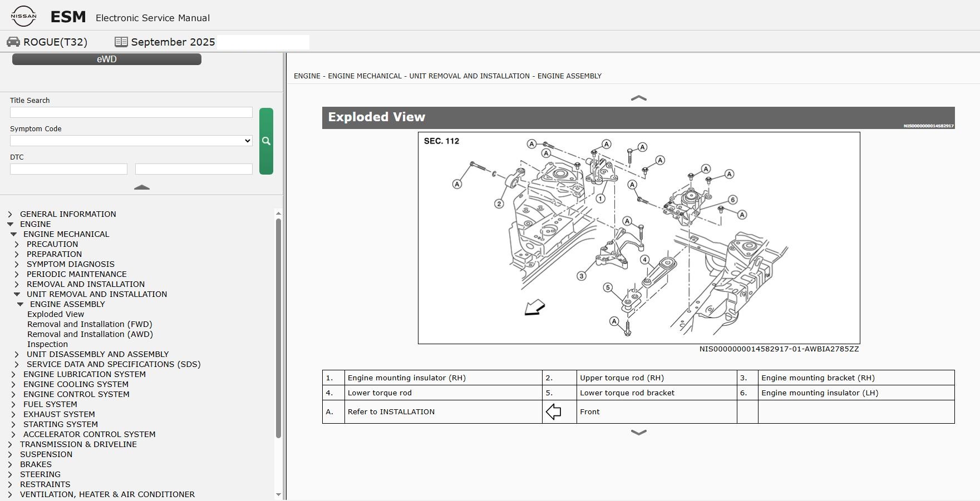Click 'Refer to INSTALLATION' cell
This screenshot has height=501, width=980.
(x=444, y=412)
